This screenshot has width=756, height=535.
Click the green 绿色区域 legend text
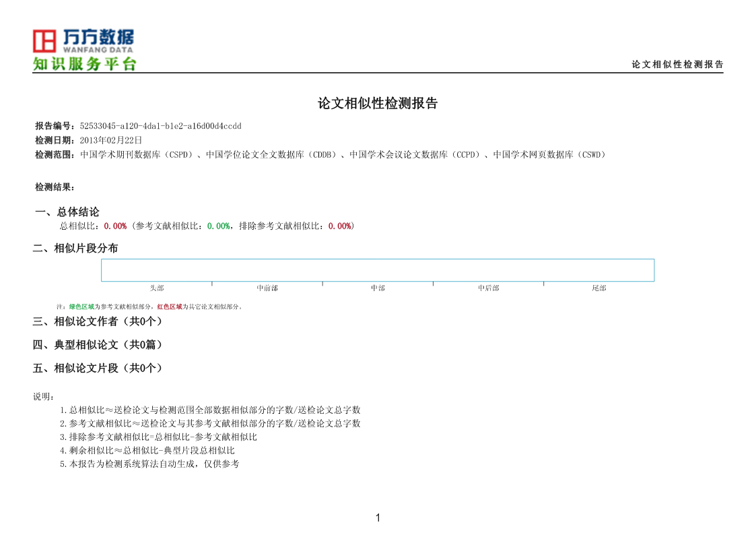pos(81,307)
